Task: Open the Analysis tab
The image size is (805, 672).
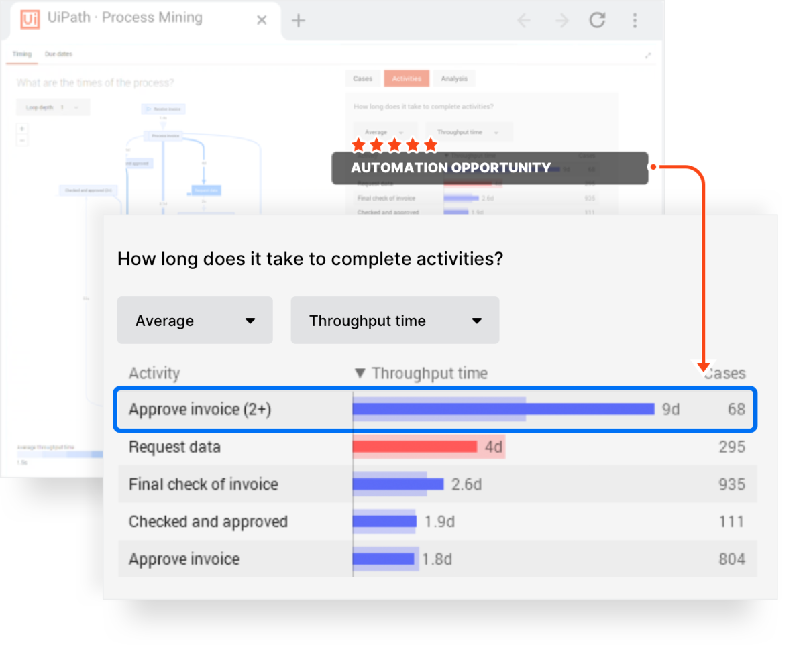Action: (x=454, y=78)
